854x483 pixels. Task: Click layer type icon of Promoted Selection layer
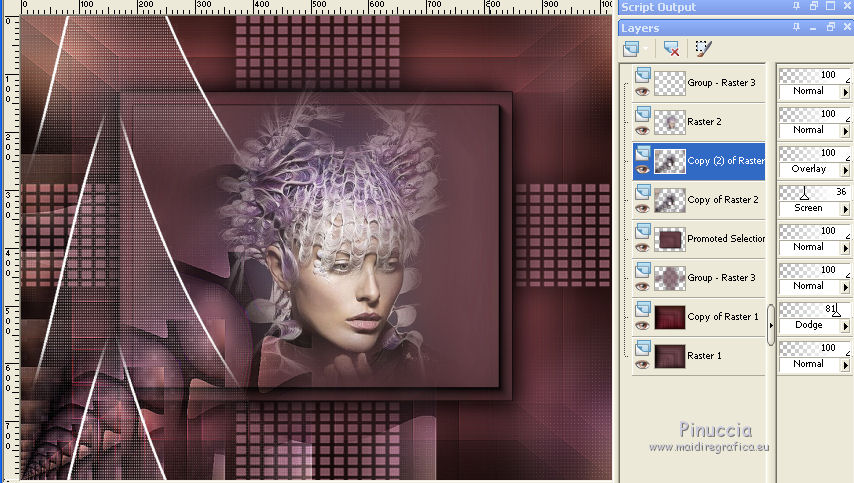643,231
